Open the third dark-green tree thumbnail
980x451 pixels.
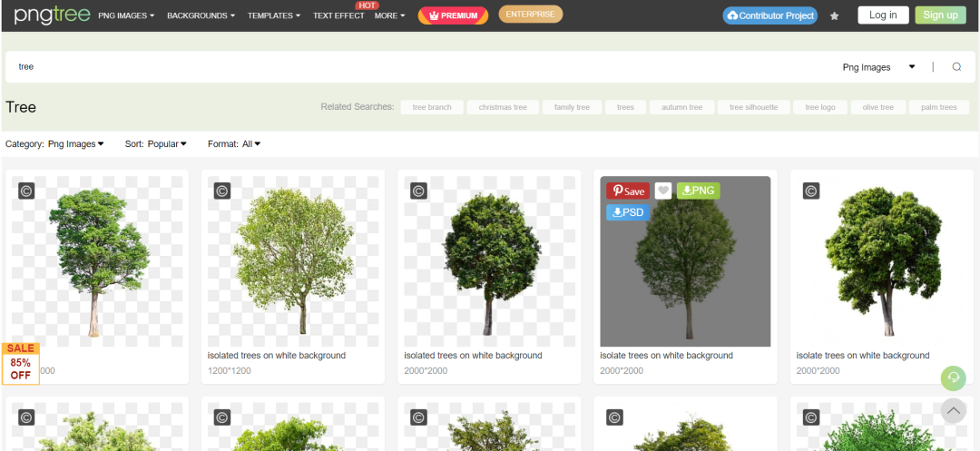(489, 261)
